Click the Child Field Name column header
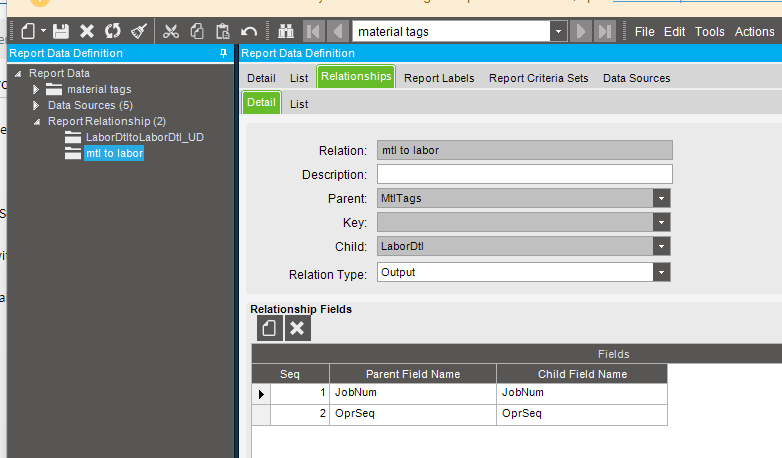The width and height of the screenshot is (782, 458). pyautogui.click(x=582, y=374)
